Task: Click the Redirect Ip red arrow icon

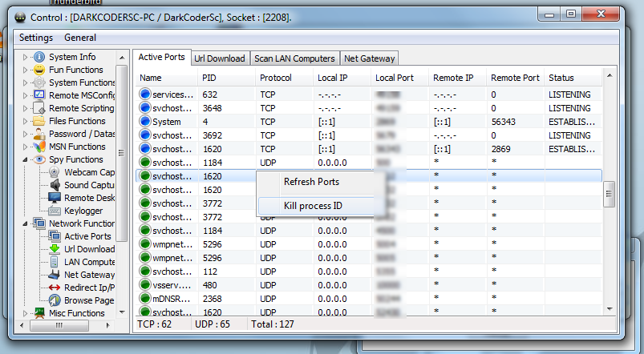Action: [55, 288]
